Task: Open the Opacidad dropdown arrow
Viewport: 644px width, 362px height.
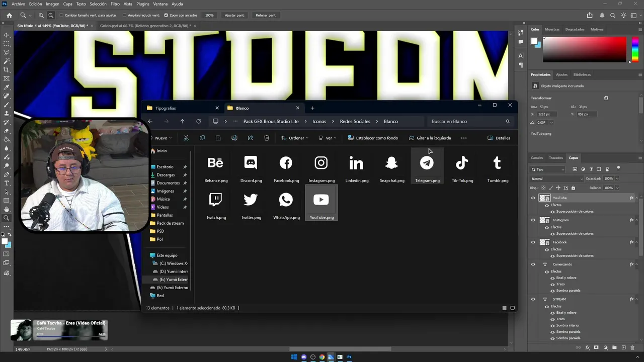Action: tap(617, 178)
